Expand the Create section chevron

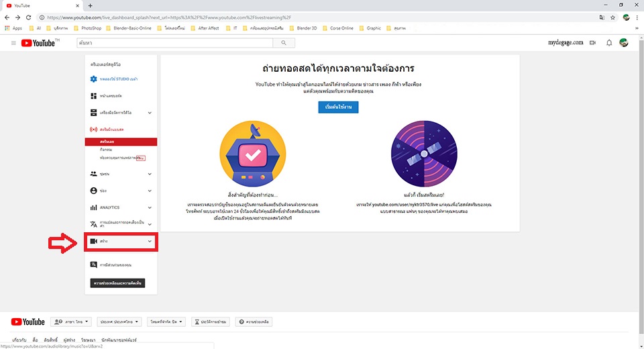(150, 242)
